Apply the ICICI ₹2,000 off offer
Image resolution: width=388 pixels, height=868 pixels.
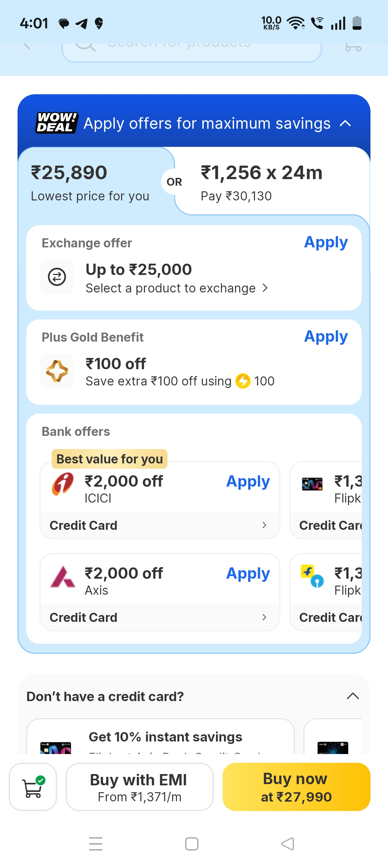pyautogui.click(x=248, y=481)
